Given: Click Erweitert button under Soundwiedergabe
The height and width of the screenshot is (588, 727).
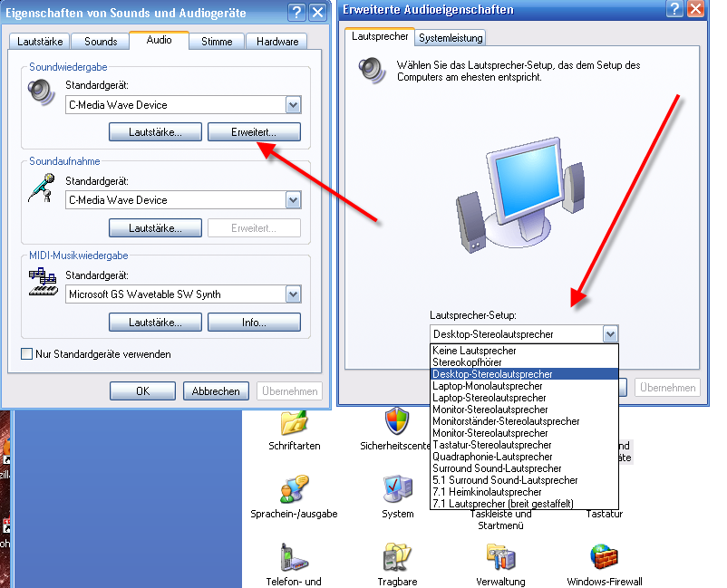Looking at the screenshot, I should (254, 132).
